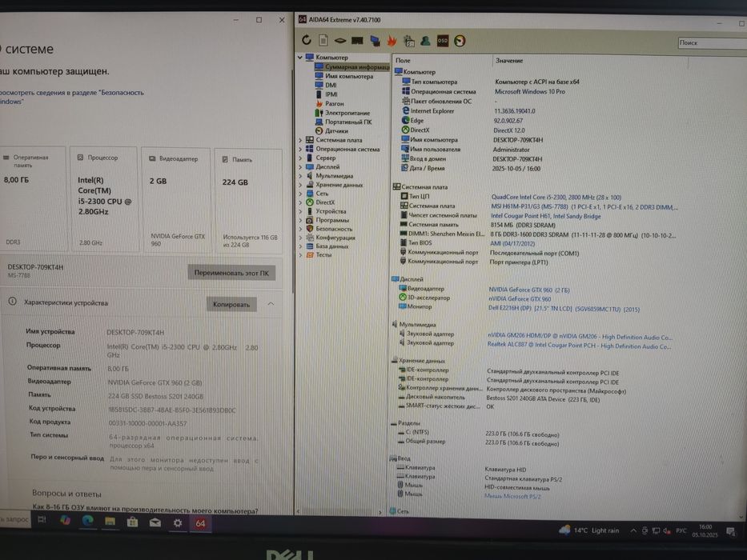The width and height of the screenshot is (747, 560).
Task: Click the weather icon in the taskbar
Action: 564,530
